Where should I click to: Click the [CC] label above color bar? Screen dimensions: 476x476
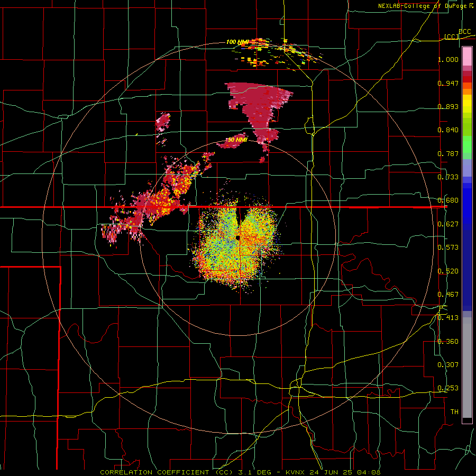pyautogui.click(x=452, y=36)
